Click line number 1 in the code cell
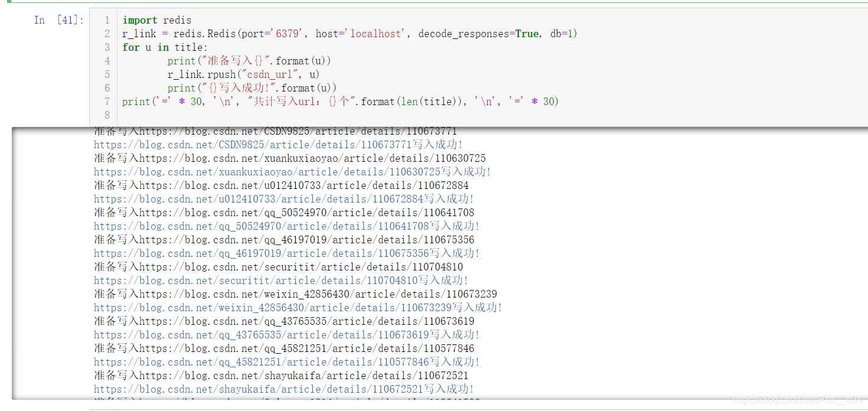The width and height of the screenshot is (868, 411). click(x=107, y=19)
